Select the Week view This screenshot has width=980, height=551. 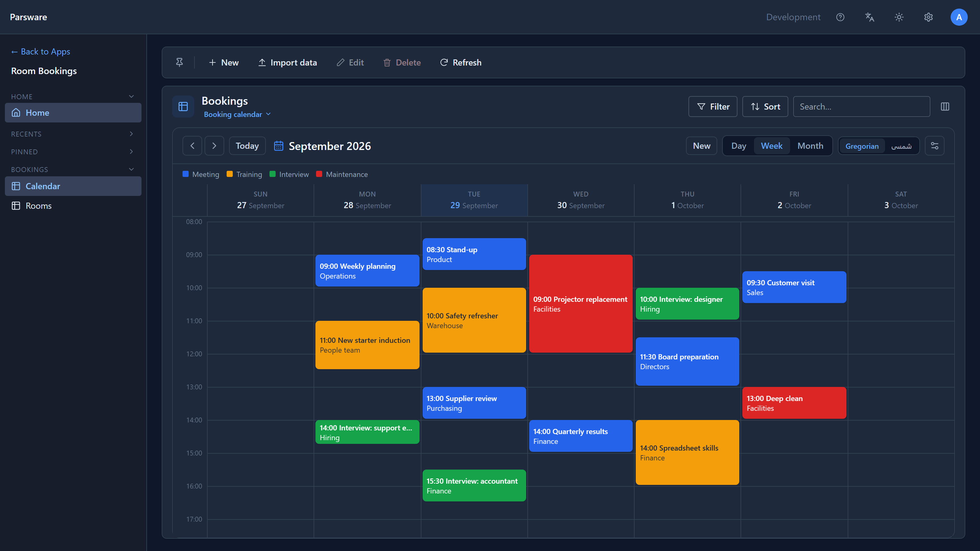pos(771,146)
